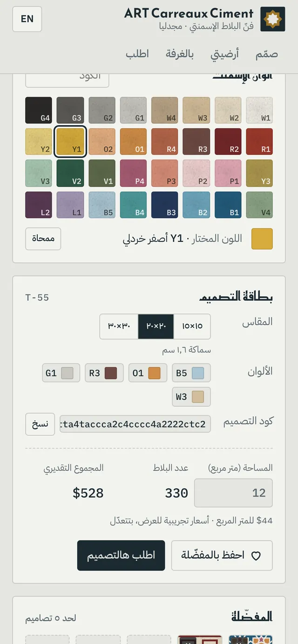Choose tile size ٢٠×٢٠
Image resolution: width=298 pixels, height=644 pixels.
coord(156,326)
